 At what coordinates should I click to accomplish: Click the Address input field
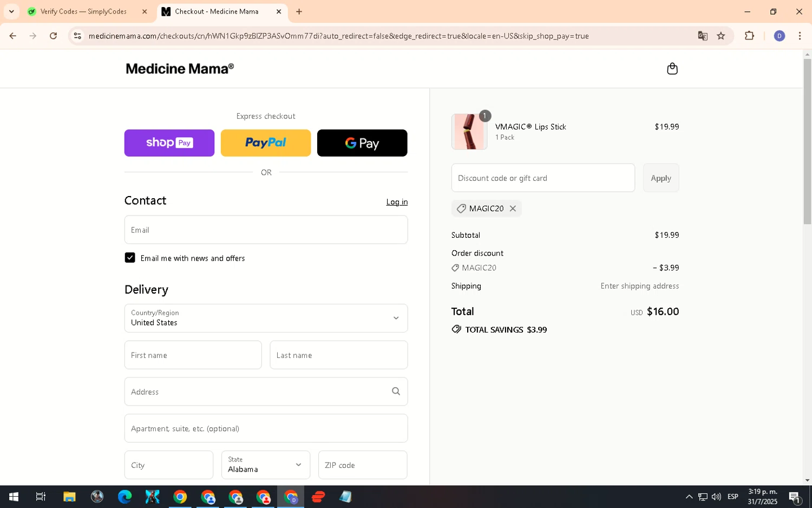[x=266, y=392]
